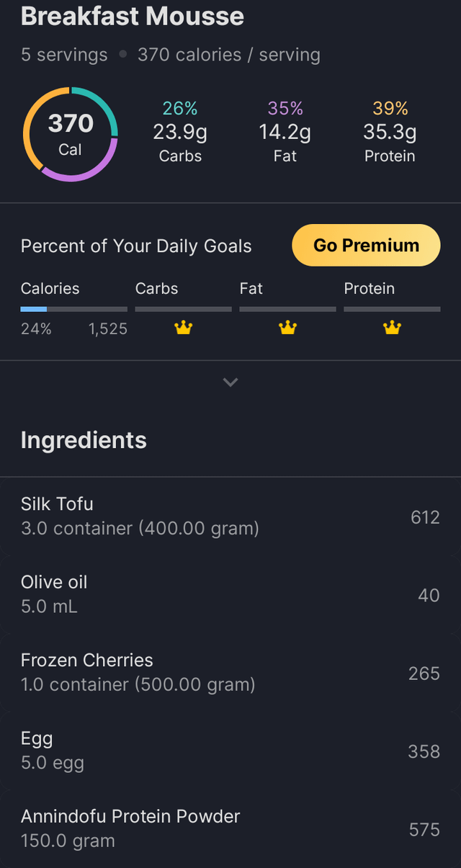Tap the Carbs daily goal bar
The image size is (461, 868).
point(184,309)
